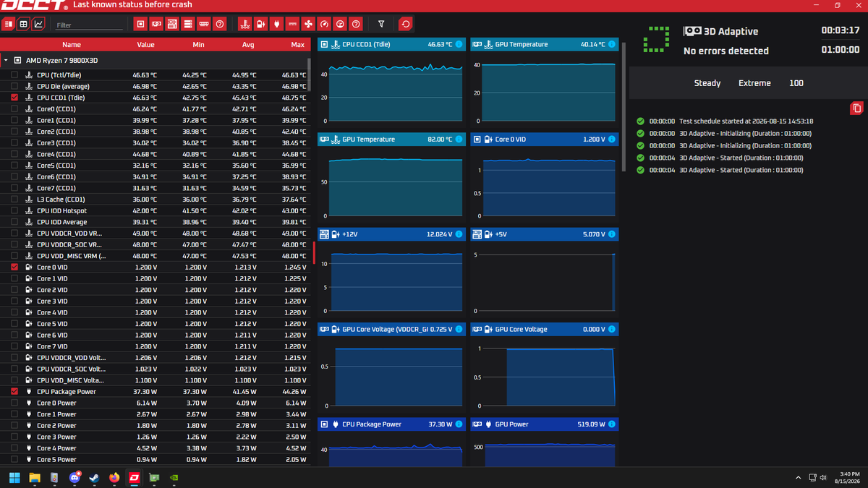The image size is (868, 488).
Task: Toggle the GPU hardware filter icon
Action: [156, 24]
